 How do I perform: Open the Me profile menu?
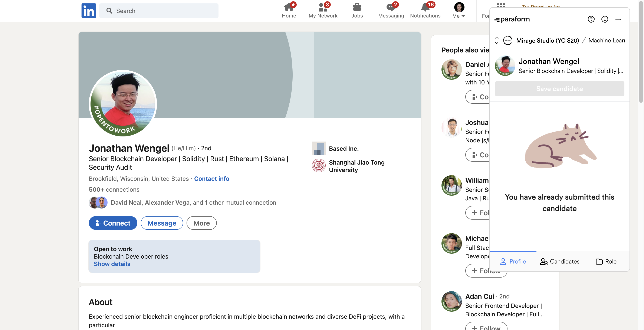click(458, 10)
